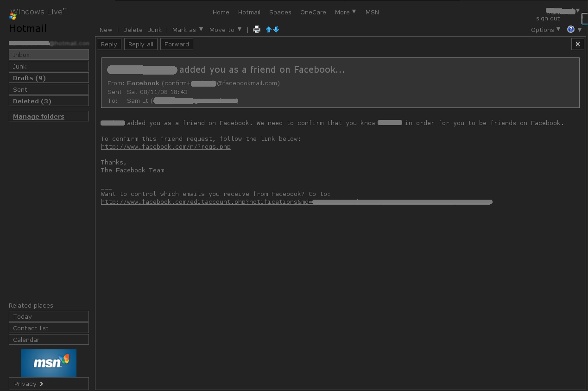Image resolution: width=588 pixels, height=391 pixels.
Task: Open Calendar under Related places
Action: click(49, 340)
